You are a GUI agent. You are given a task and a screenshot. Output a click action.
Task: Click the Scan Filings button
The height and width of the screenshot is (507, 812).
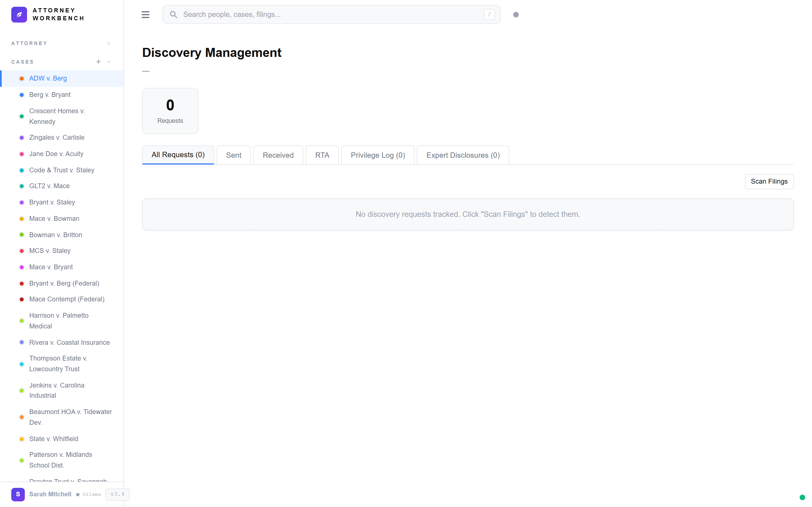pyautogui.click(x=769, y=181)
